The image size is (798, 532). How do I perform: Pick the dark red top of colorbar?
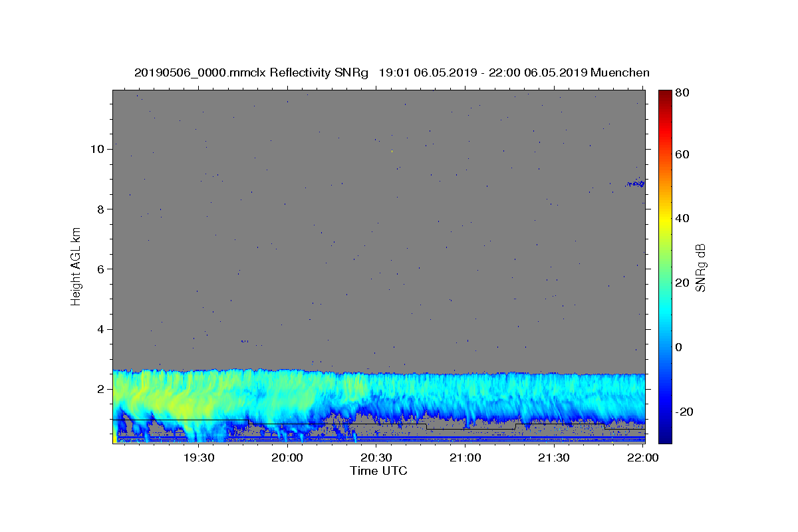[x=665, y=95]
